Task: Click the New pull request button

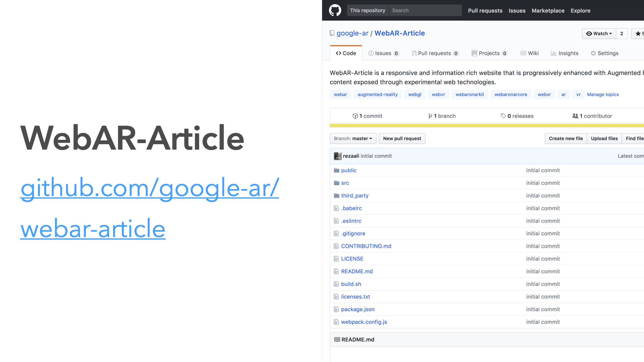Action: point(402,138)
